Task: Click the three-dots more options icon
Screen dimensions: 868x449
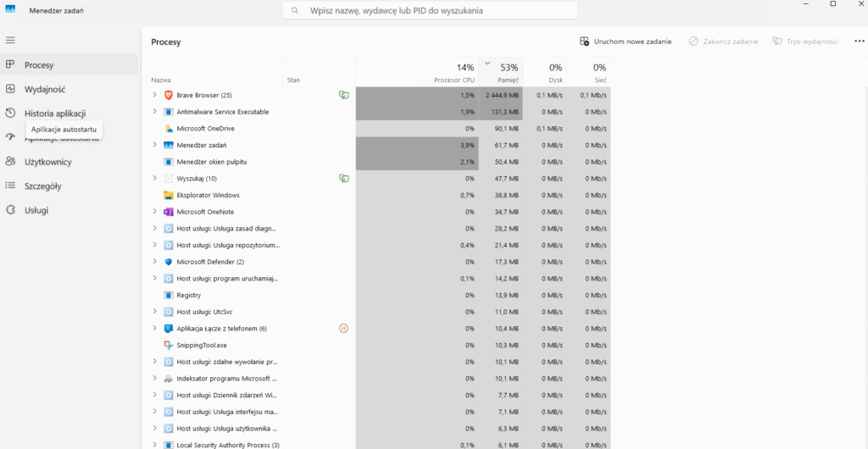Action: 860,42
